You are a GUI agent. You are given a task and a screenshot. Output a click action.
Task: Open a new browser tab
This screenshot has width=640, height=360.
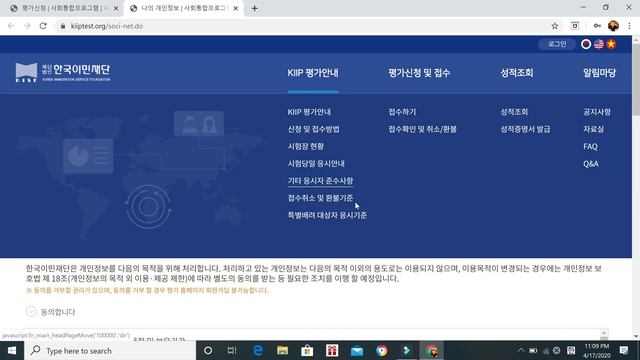254,8
